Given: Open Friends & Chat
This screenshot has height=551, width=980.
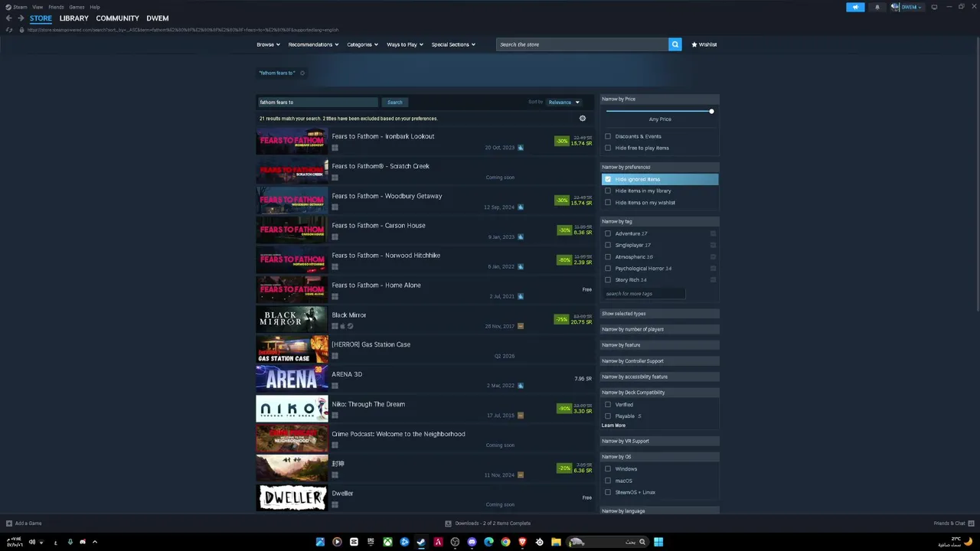Looking at the screenshot, I should (x=953, y=523).
